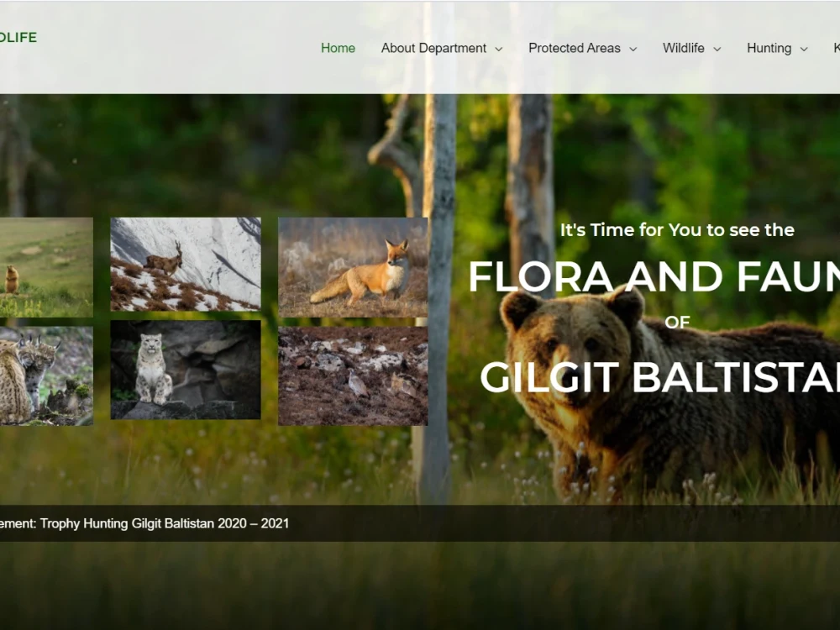The width and height of the screenshot is (840, 630).
Task: Open the Wildlife menu item
Action: point(684,48)
